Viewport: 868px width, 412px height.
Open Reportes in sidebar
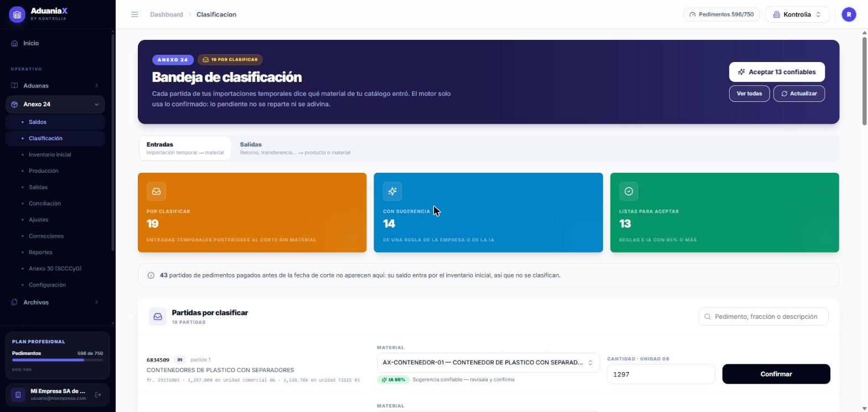(55, 253)
